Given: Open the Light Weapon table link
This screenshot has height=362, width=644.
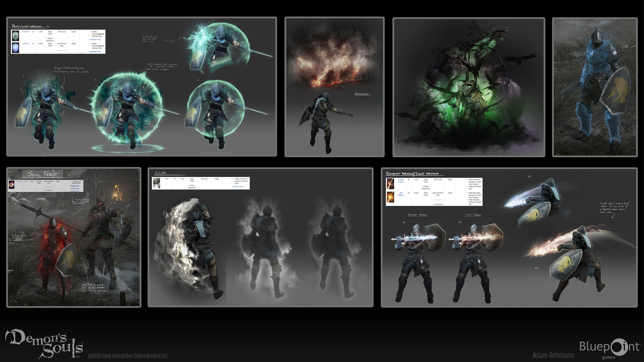Looking at the screenshot, I should point(401,194).
